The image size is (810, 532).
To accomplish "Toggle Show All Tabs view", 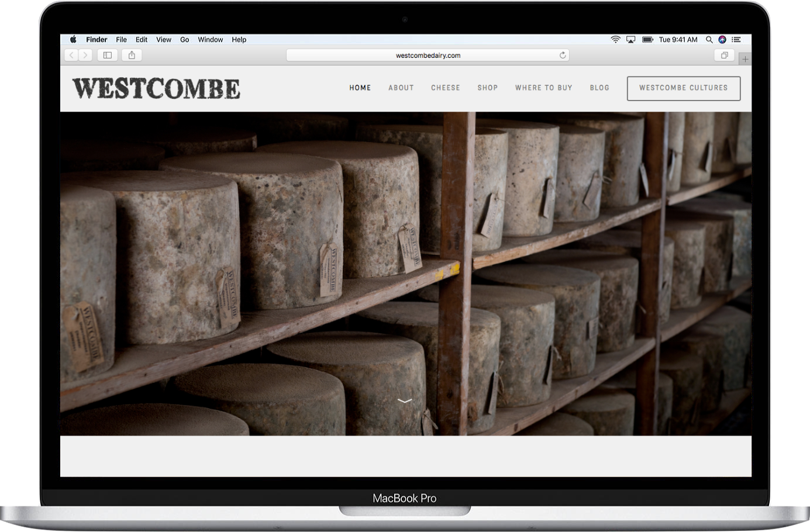I will coord(723,54).
